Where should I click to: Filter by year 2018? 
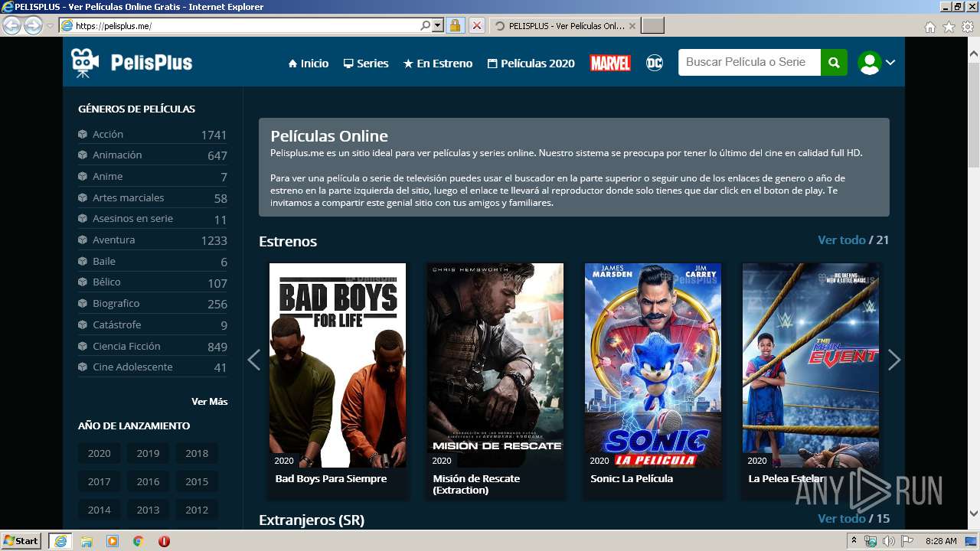(x=197, y=453)
